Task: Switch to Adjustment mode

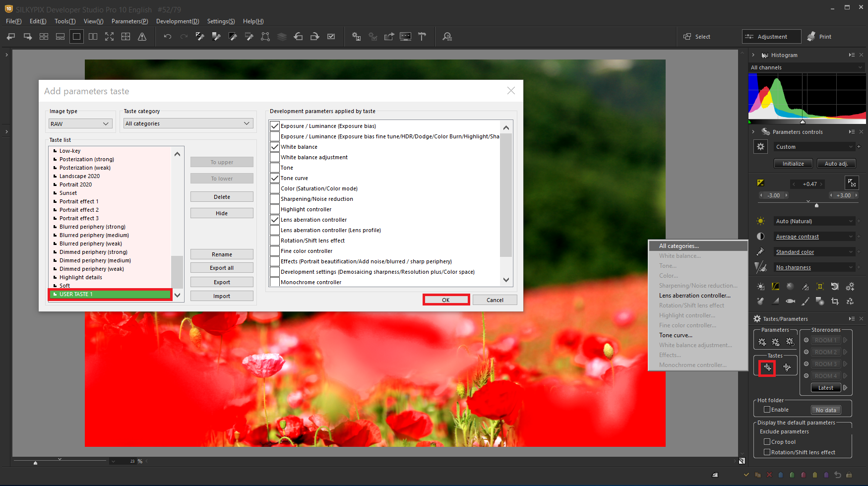Action: (771, 37)
